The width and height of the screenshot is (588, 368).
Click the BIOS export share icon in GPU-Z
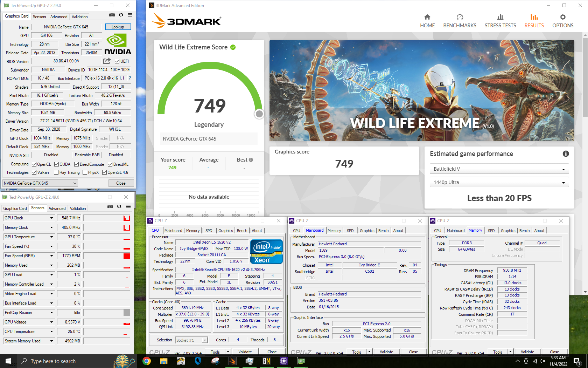coord(107,61)
